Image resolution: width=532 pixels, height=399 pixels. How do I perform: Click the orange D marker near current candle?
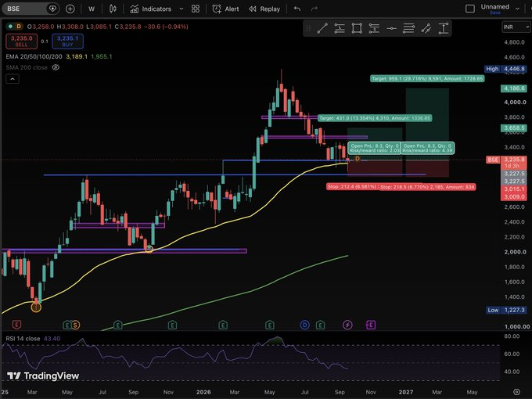point(357,159)
